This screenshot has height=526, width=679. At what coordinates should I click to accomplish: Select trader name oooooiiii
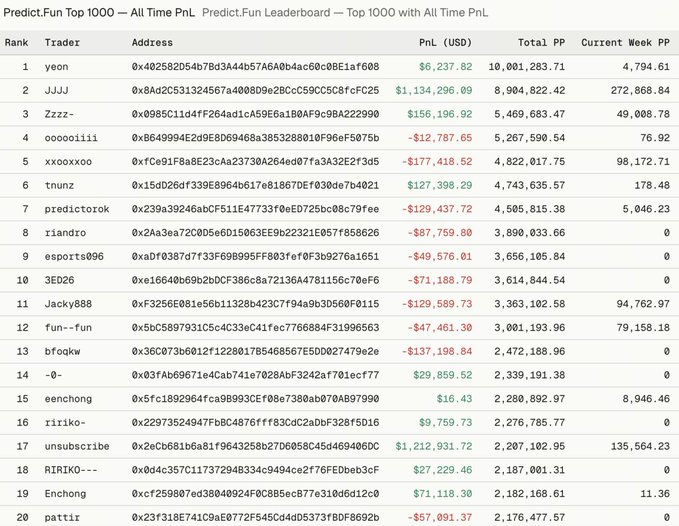(71, 138)
